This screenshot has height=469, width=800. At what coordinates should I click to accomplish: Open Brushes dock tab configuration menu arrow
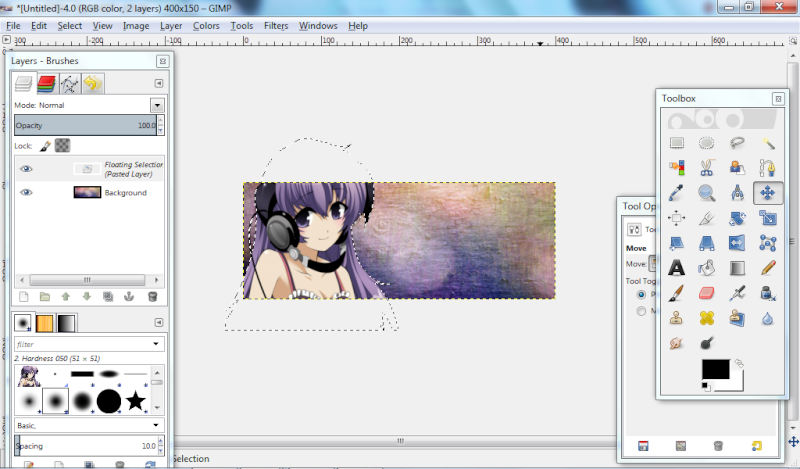click(159, 323)
